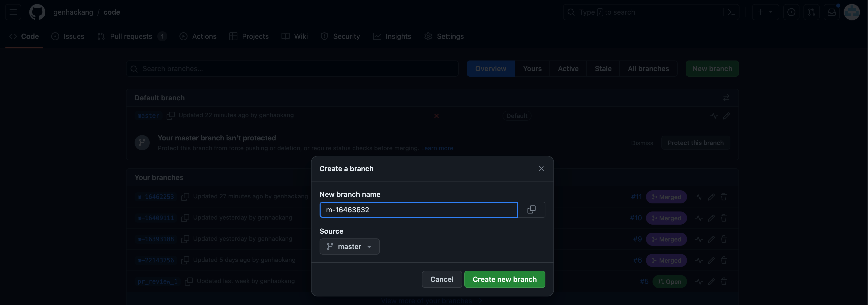Rename the m-16409111 branch
The image size is (868, 305).
(711, 218)
